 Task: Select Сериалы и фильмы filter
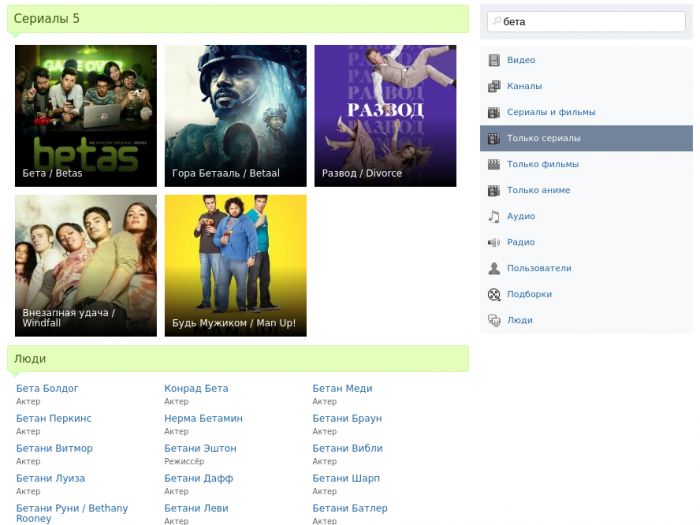click(586, 112)
